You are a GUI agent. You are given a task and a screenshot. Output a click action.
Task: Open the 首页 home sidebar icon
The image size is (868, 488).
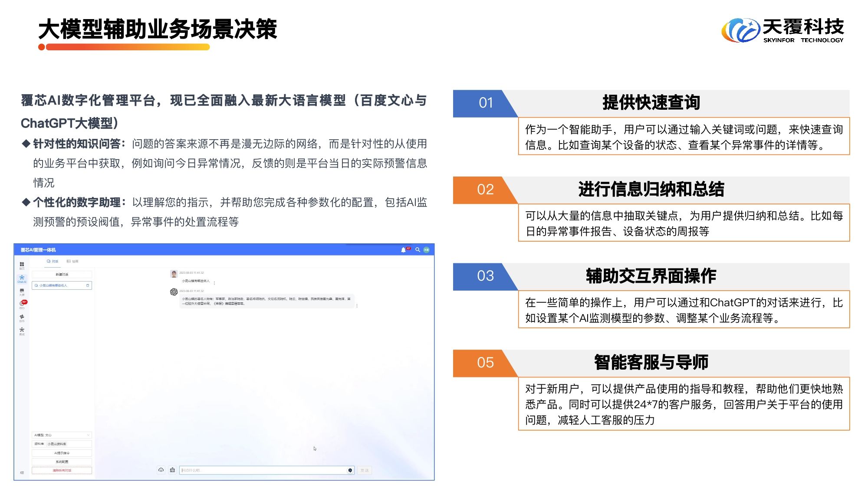(22, 265)
